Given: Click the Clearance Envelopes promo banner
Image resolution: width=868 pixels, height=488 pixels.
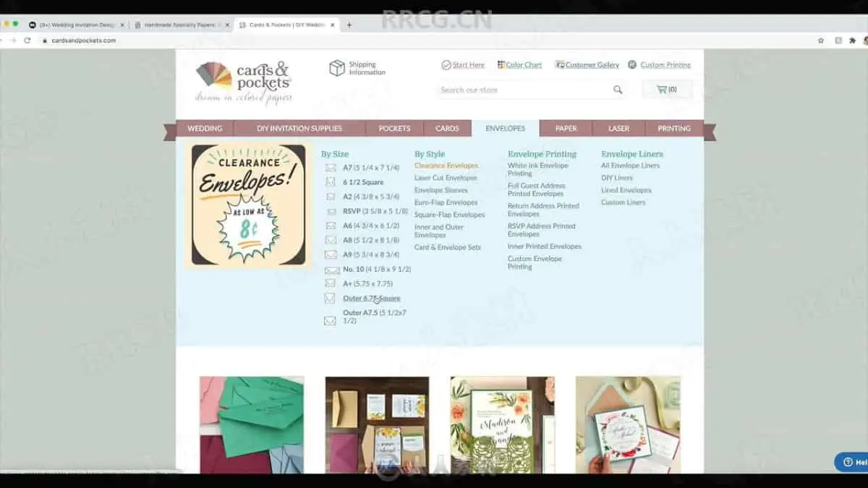Looking at the screenshot, I should click(248, 205).
